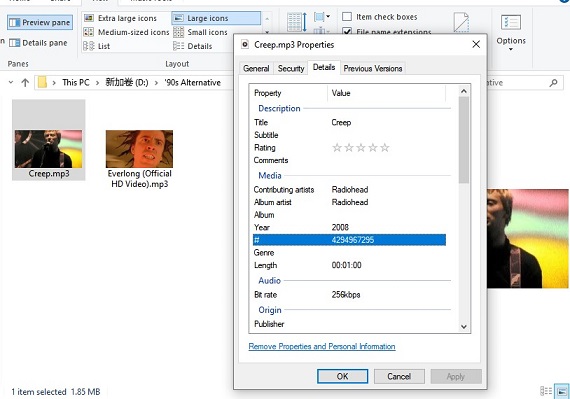Viewport: 570px width, 399px height.
Task: Click '90s Alternative breadcrumb
Action: coord(192,82)
